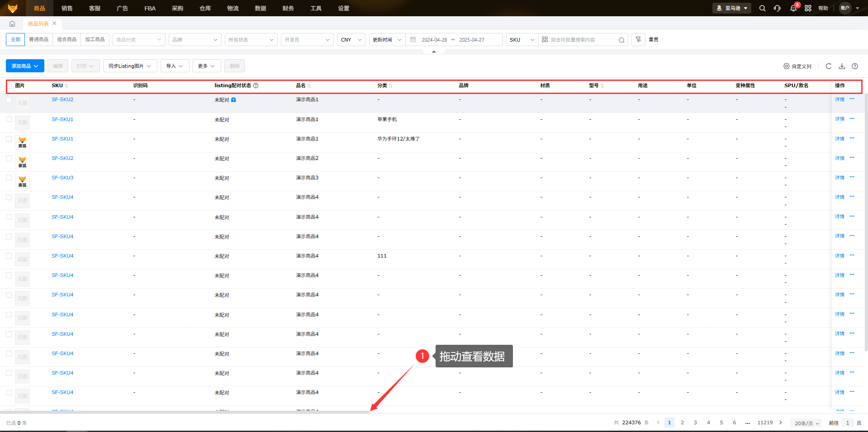The image size is (868, 432).
Task: Open the advanced filter funnel icon
Action: (638, 40)
